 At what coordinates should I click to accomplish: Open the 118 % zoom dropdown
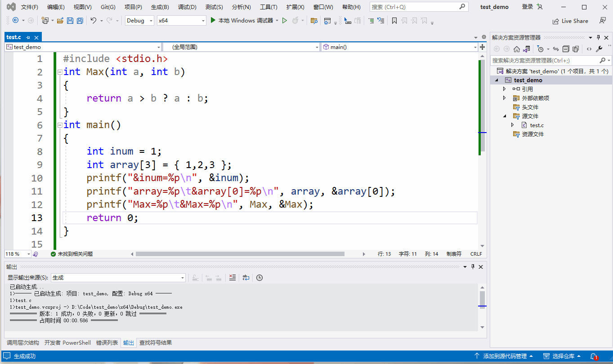point(18,254)
